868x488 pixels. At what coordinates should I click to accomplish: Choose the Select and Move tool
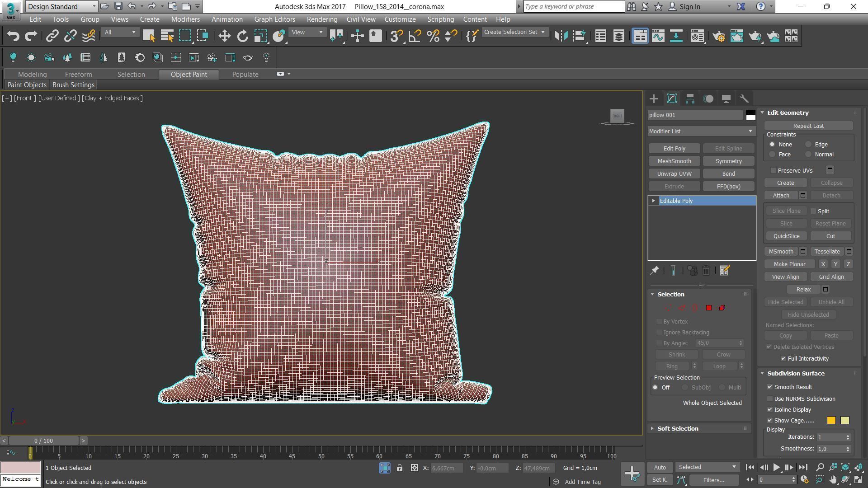click(224, 36)
